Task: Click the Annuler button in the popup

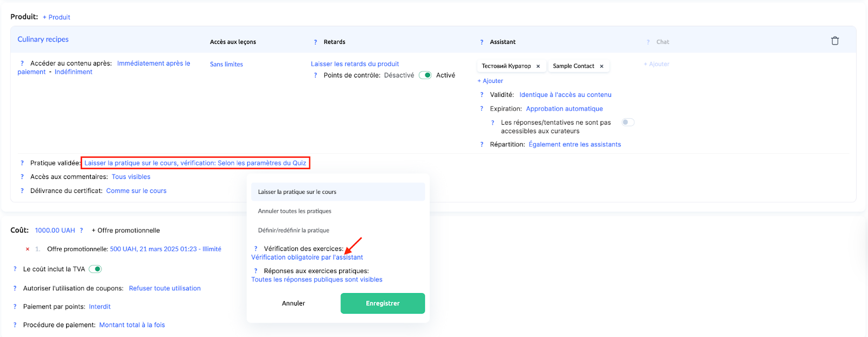Action: 293,303
